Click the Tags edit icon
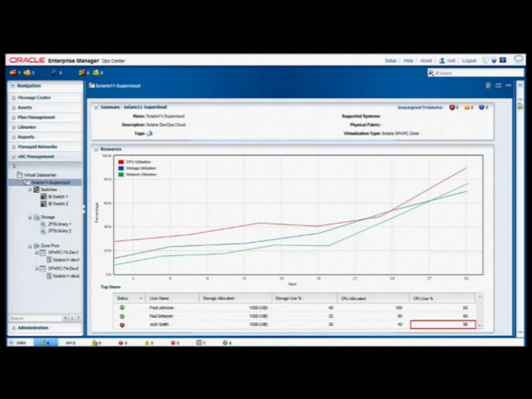The height and width of the screenshot is (399, 532). (150, 134)
